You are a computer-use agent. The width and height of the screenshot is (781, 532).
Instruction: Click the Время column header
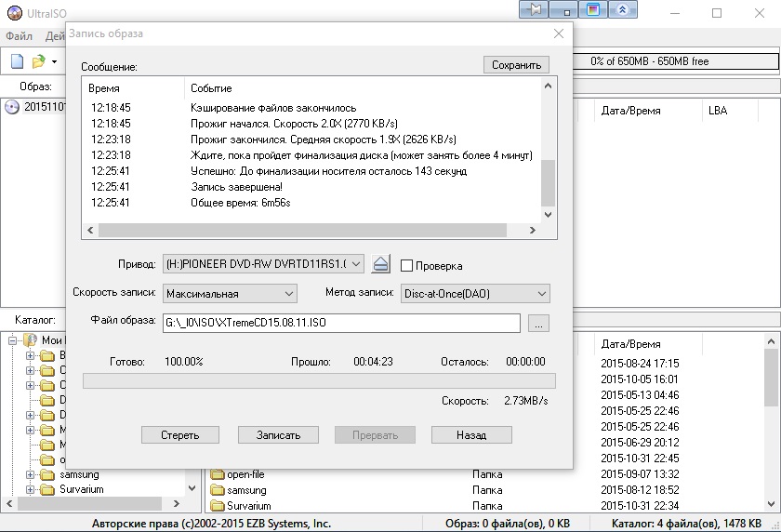pos(133,88)
